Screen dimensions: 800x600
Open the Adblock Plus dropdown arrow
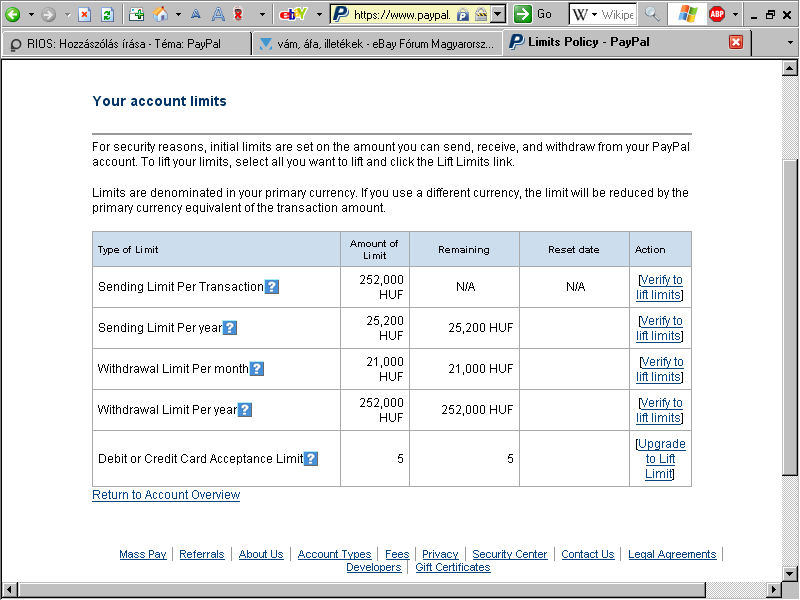click(735, 14)
